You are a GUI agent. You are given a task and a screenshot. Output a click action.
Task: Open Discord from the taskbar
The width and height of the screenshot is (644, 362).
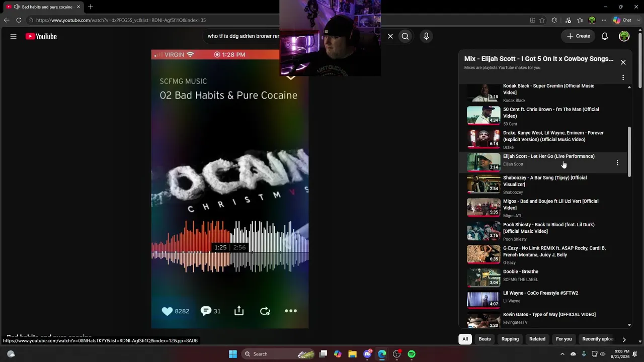[x=368, y=354]
